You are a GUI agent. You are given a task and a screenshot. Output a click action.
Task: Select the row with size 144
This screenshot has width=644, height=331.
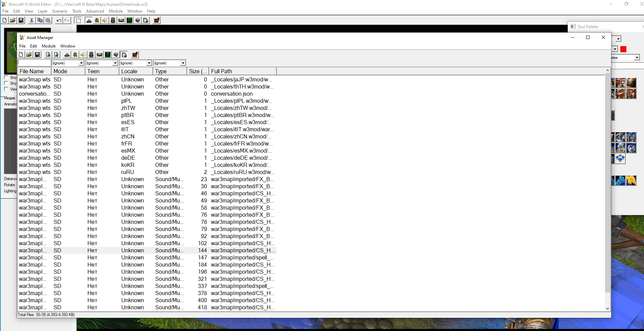point(147,250)
